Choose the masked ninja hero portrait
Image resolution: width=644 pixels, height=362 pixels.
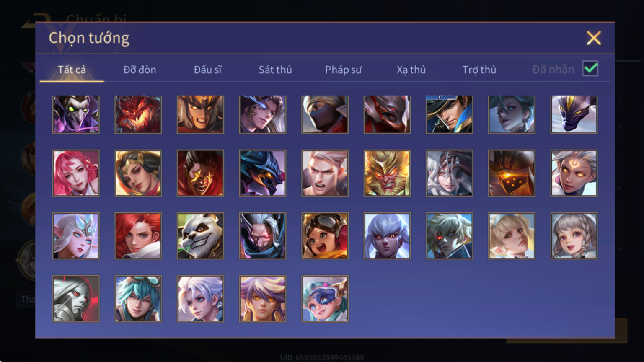[325, 114]
